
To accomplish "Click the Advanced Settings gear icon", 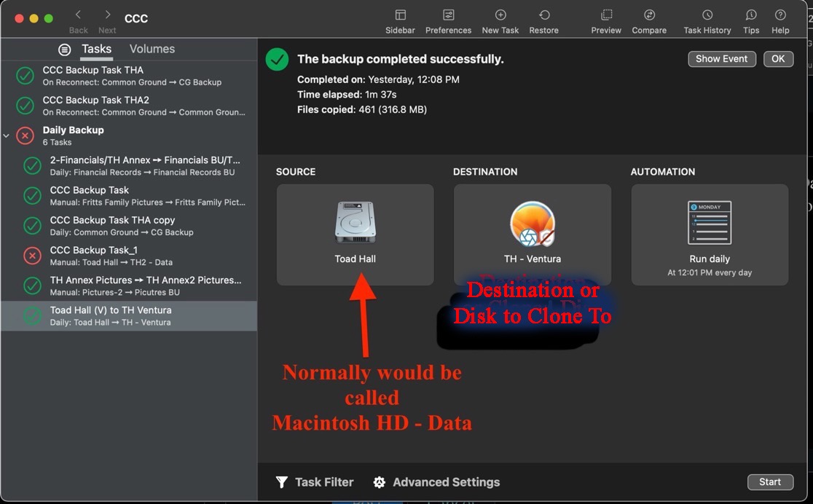I will [x=380, y=482].
